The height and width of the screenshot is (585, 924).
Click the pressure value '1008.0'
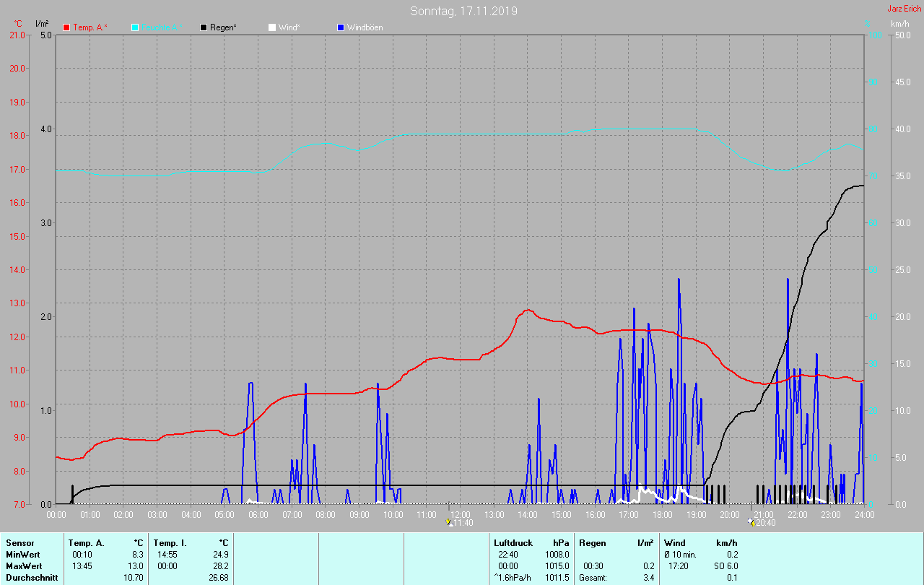[x=557, y=554]
